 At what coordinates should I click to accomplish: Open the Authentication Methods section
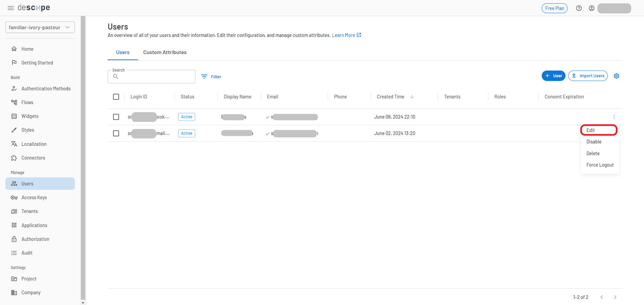46,88
